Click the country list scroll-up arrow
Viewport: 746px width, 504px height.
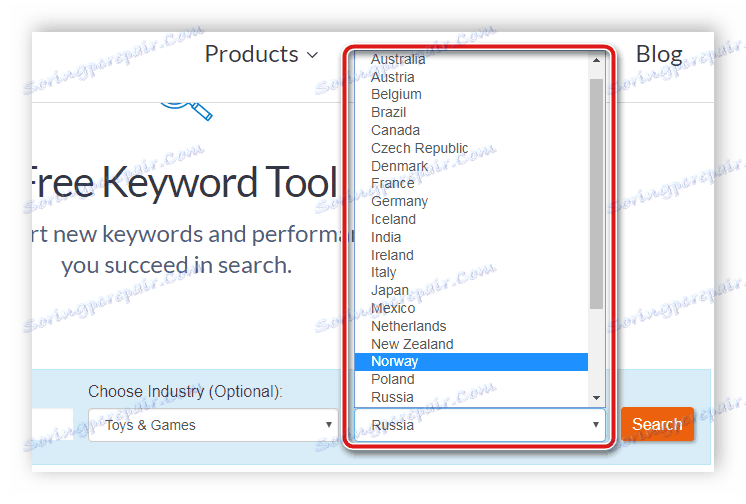pos(596,60)
